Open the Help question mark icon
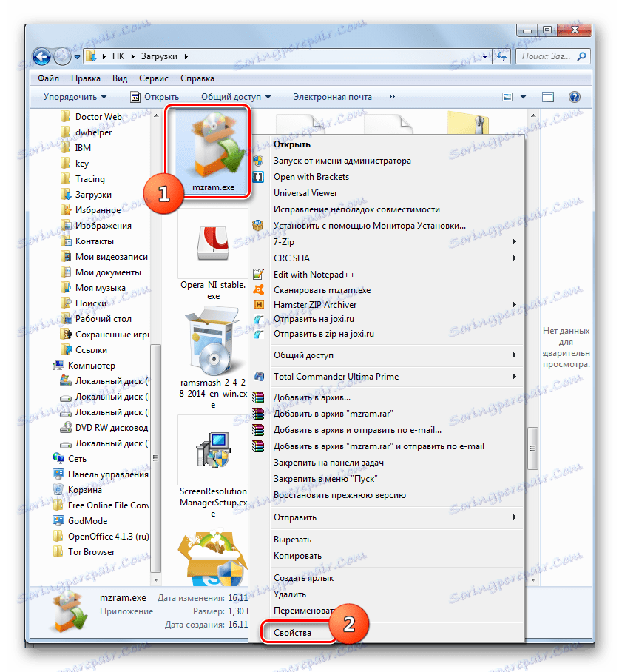 pos(575,97)
